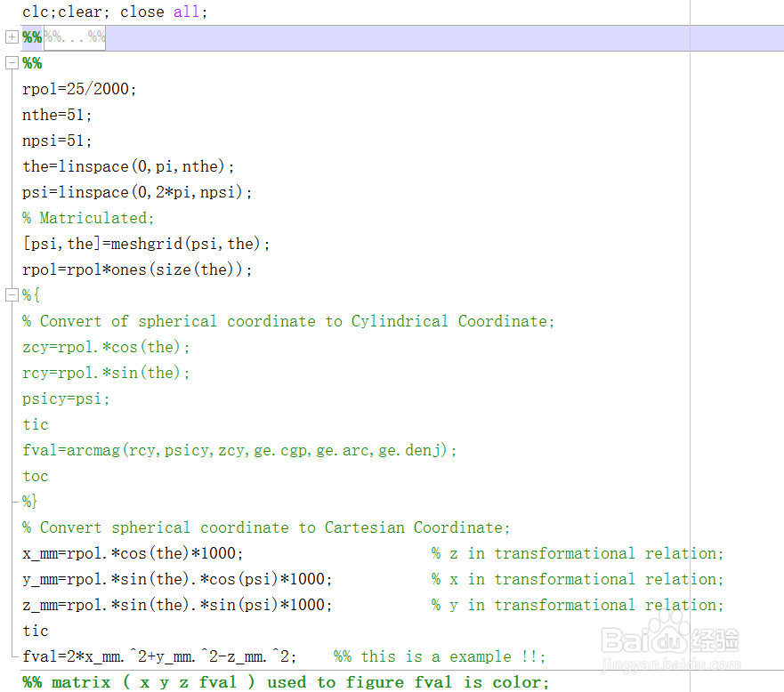Click the keyword 'all' in the first line

click(187, 12)
